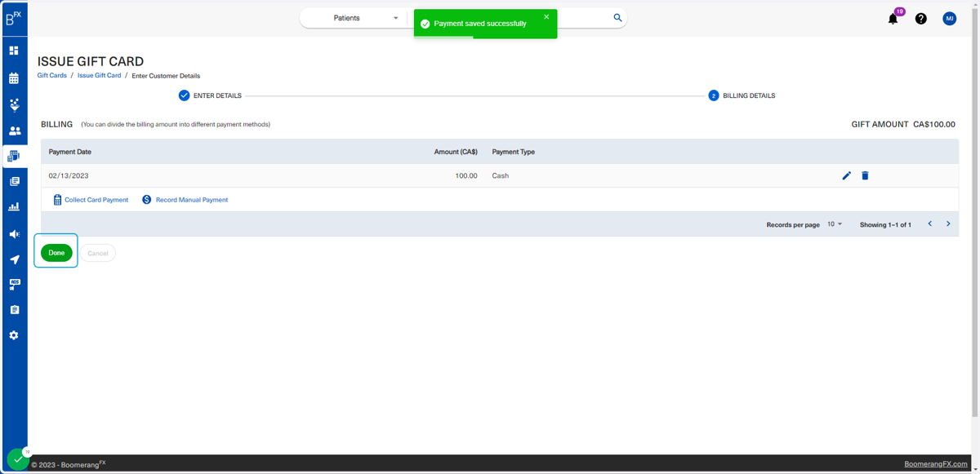Click the BoomerangFX logo in the sidebar
Screen dimensions: 980x474
pyautogui.click(x=14, y=19)
